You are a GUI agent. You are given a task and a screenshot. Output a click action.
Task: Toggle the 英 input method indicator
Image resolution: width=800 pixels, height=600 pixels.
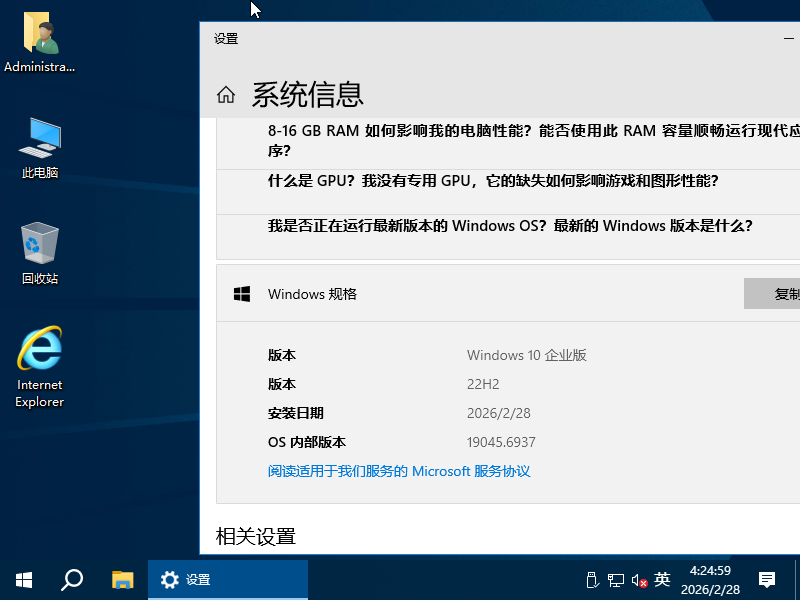coord(662,580)
